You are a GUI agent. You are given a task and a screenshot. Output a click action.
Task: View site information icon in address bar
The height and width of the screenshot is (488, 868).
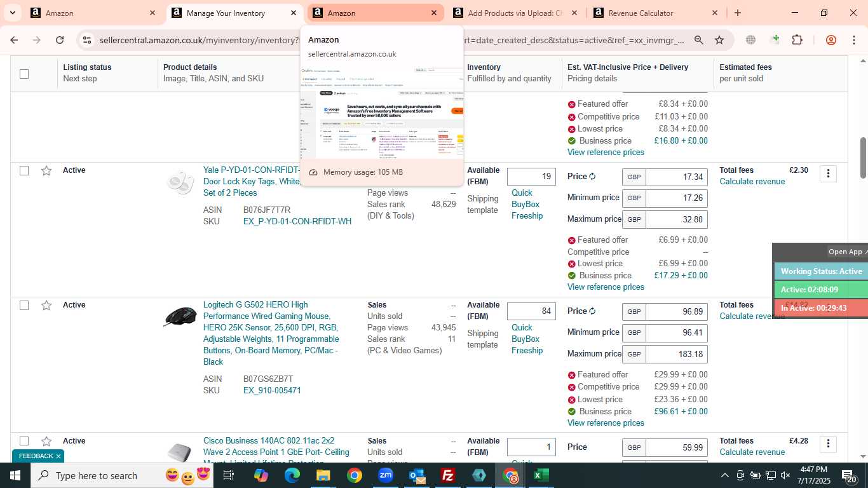pyautogui.click(x=87, y=40)
